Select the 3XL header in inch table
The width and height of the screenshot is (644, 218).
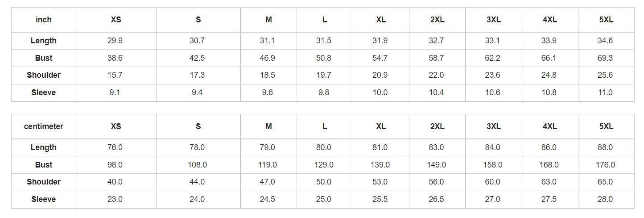coord(493,20)
